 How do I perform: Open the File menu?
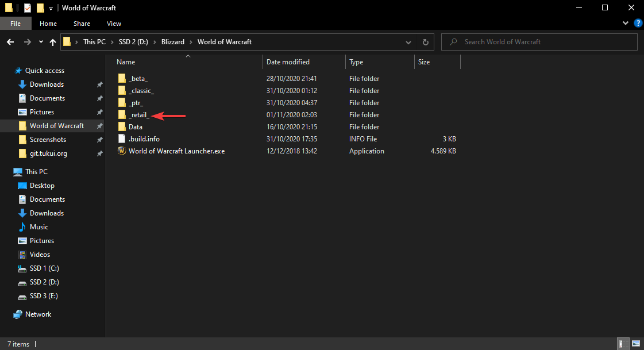pyautogui.click(x=16, y=24)
